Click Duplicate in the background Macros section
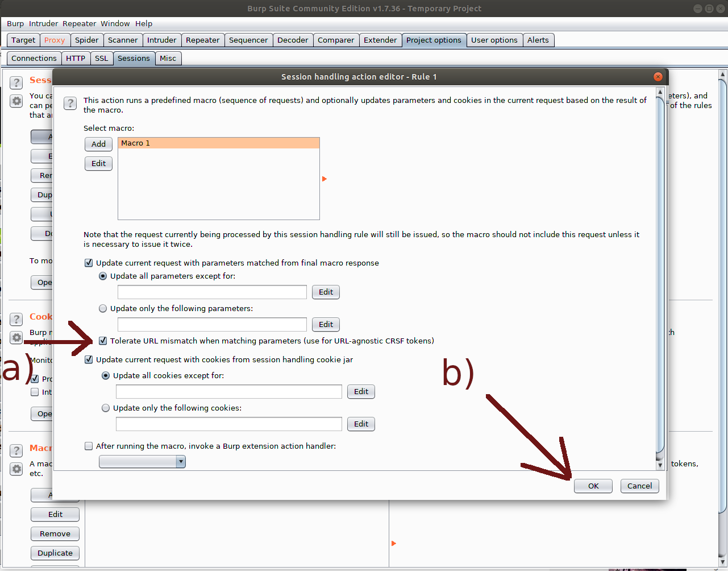This screenshot has height=571, width=728. tap(55, 553)
